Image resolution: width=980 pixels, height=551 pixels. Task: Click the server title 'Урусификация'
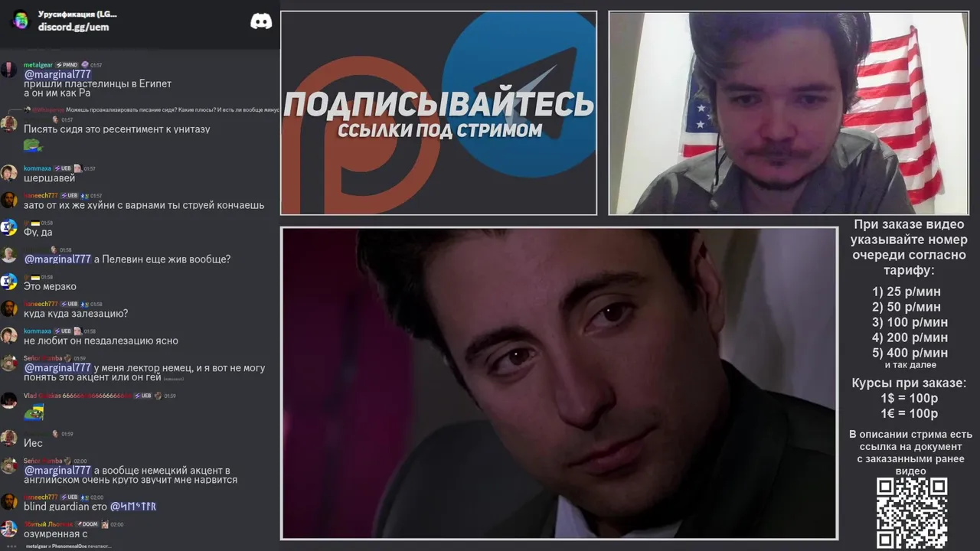click(x=77, y=15)
